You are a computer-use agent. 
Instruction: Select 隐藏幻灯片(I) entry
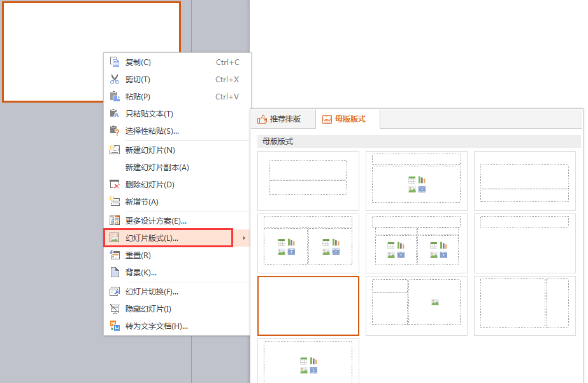point(176,309)
